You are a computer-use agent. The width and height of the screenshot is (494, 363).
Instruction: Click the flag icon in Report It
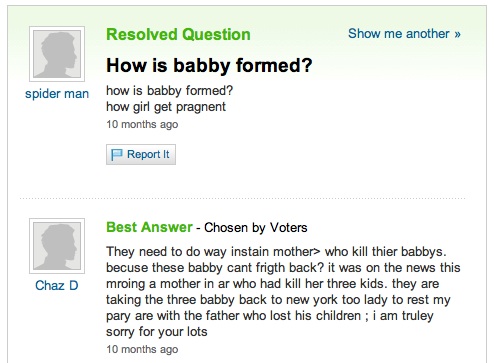[116, 155]
